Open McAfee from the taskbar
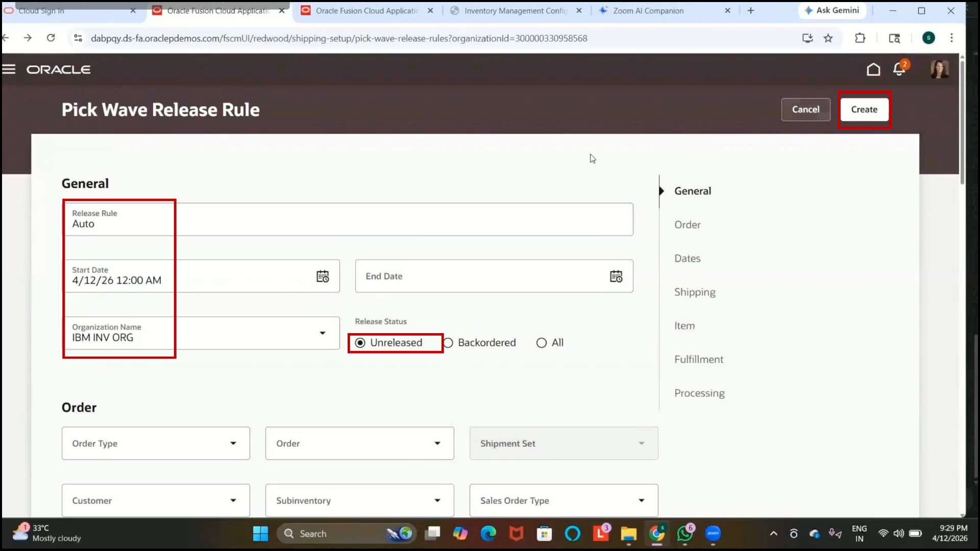 (x=517, y=534)
